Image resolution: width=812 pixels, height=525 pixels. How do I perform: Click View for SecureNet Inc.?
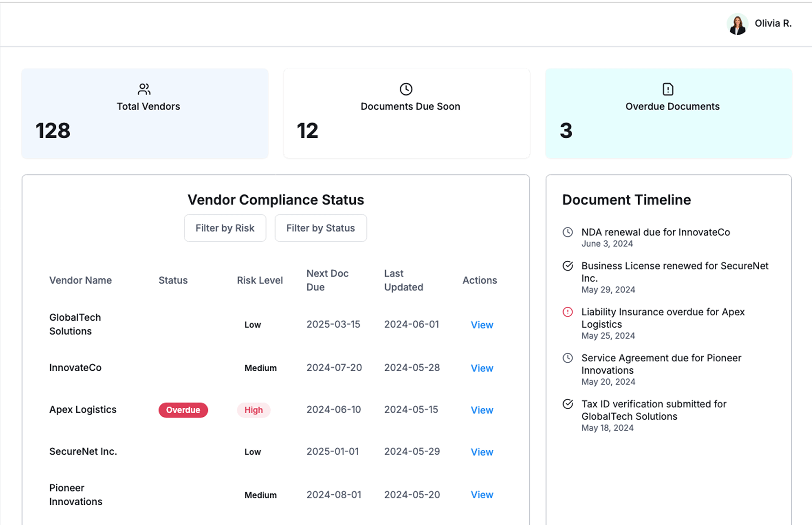tap(482, 452)
